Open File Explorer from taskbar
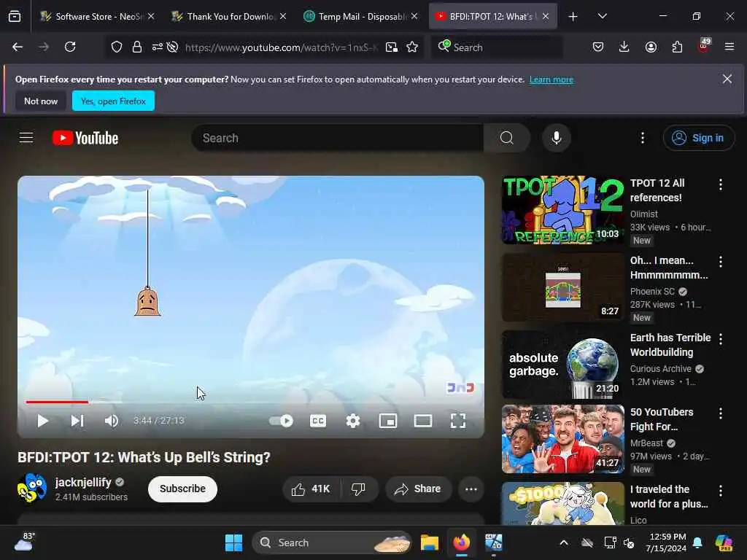The image size is (747, 560). [429, 542]
